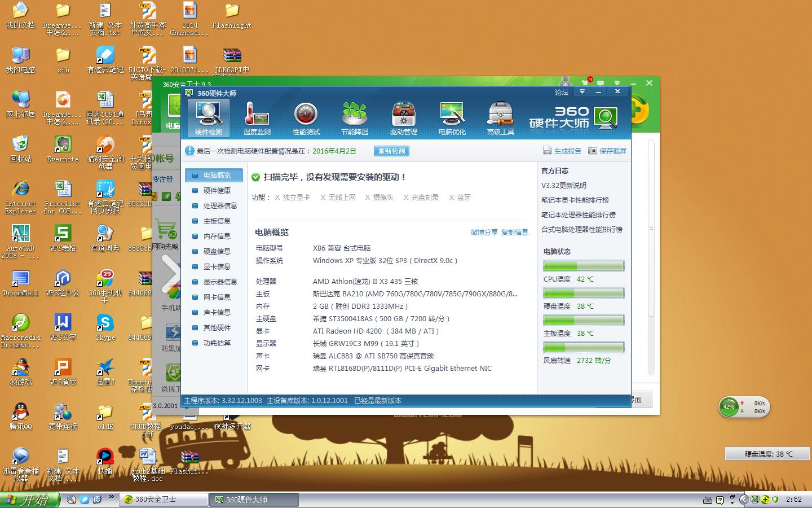The image size is (812, 508).
Task: Click the 42% floating memory ball
Action: click(x=729, y=406)
